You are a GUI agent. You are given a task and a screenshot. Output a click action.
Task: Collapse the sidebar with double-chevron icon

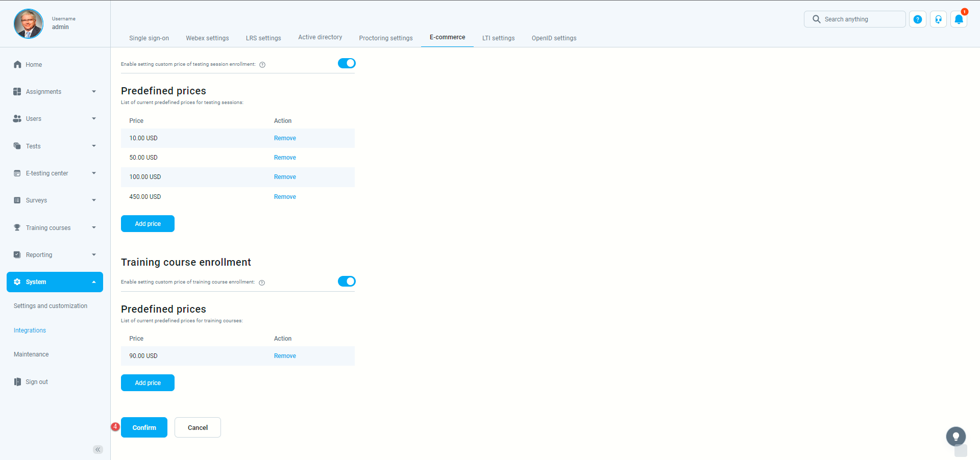click(97, 449)
